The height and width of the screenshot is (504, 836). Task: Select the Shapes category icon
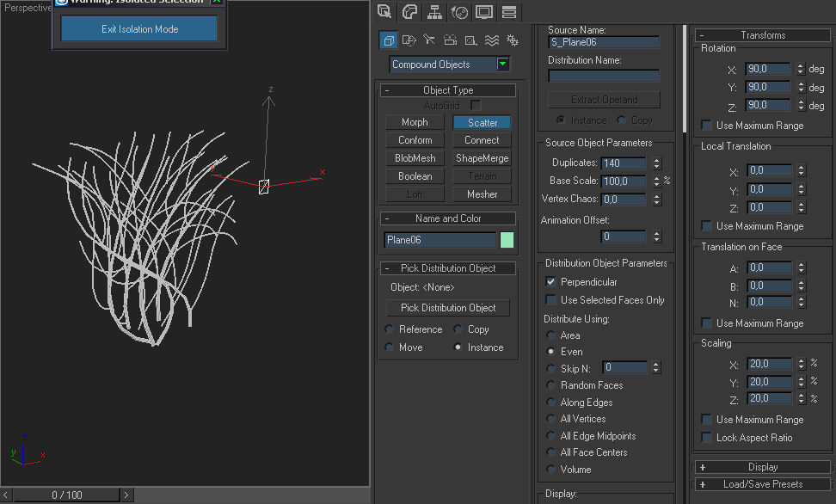(x=409, y=40)
